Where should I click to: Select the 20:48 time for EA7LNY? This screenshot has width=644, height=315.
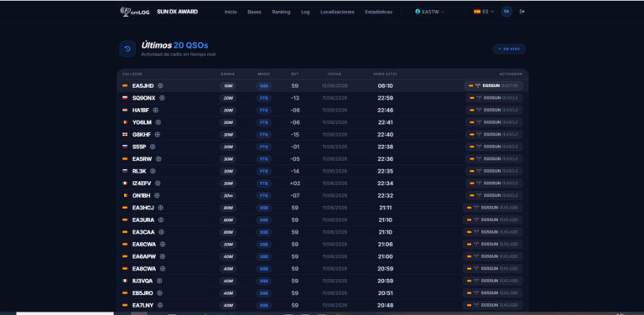[385, 305]
